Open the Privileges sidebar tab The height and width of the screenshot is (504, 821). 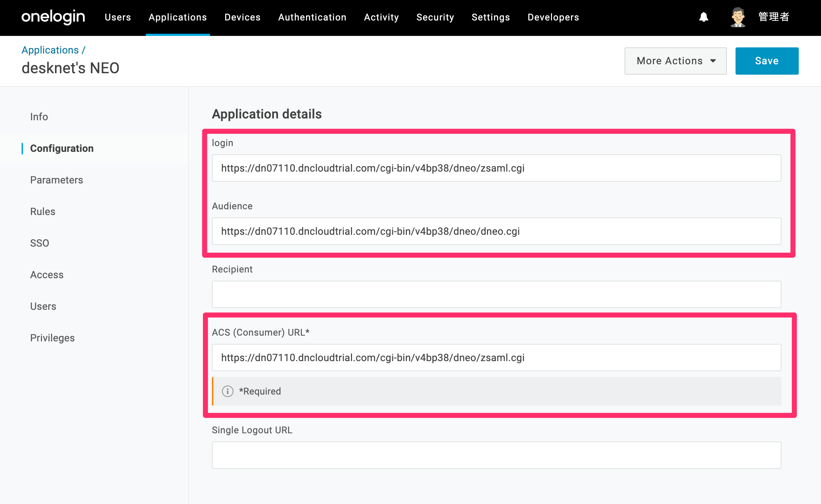52,338
